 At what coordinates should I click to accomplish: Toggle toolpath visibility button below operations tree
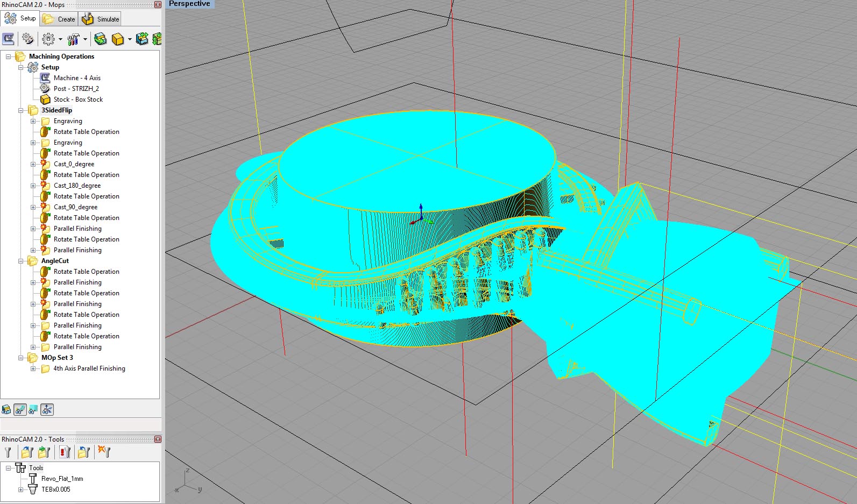[20, 410]
